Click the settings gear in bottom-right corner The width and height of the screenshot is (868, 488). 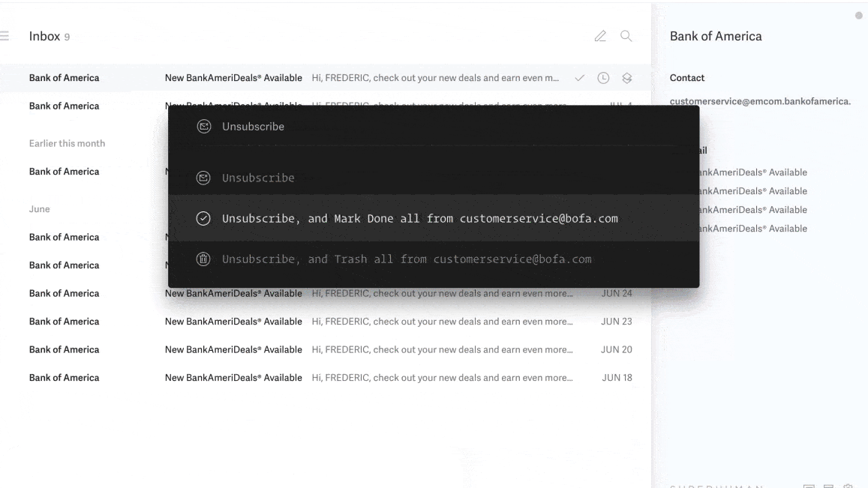pos(848,487)
